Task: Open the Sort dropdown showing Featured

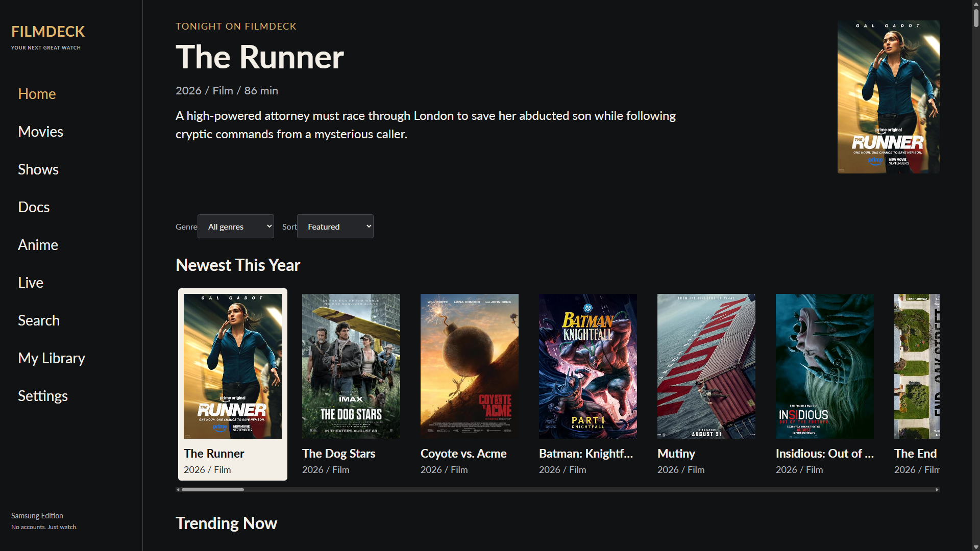Action: [335, 227]
